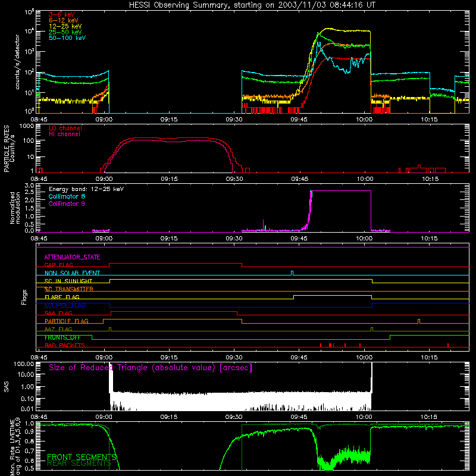Click the NON_SOLAR_EVENT flag label
This screenshot has width=476, height=476.
[72, 273]
